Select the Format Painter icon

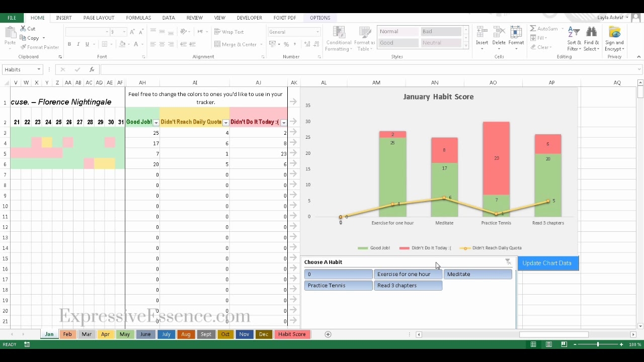(x=24, y=47)
